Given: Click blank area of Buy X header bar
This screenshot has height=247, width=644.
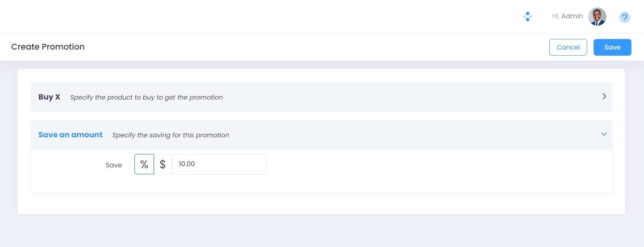Looking at the screenshot, I should pos(406,97).
